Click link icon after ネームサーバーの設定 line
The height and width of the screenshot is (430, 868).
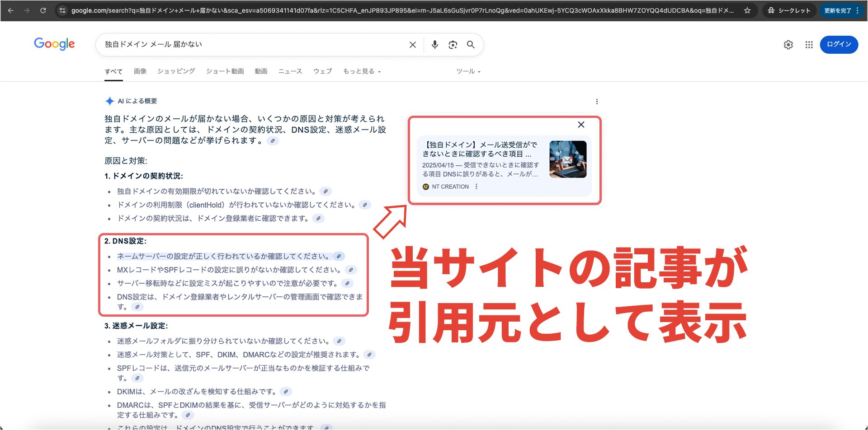[x=339, y=257]
